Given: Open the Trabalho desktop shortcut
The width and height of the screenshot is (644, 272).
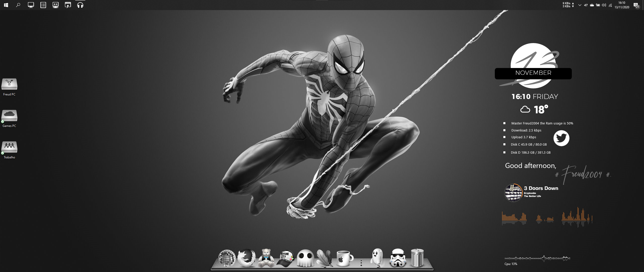Looking at the screenshot, I should tap(9, 147).
